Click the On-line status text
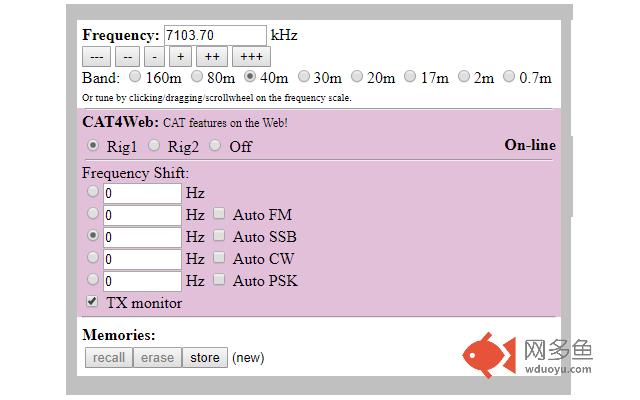This screenshot has height=400, width=640. coord(530,145)
